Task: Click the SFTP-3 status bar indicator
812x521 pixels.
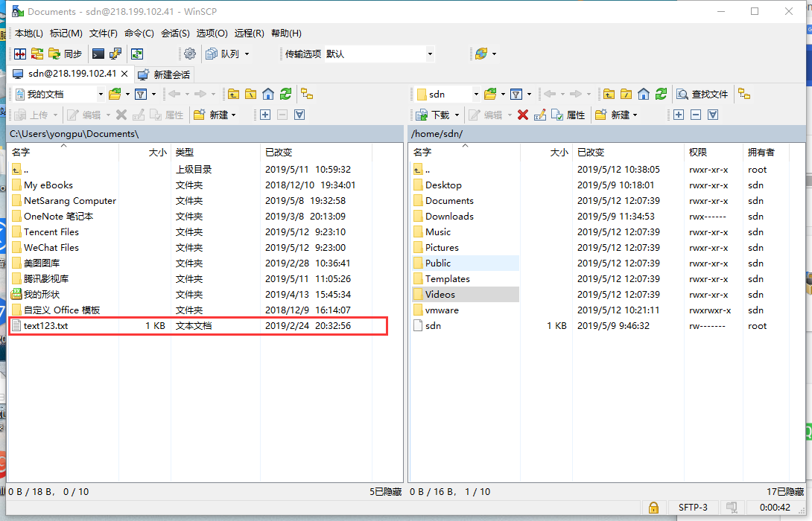Action: click(693, 508)
